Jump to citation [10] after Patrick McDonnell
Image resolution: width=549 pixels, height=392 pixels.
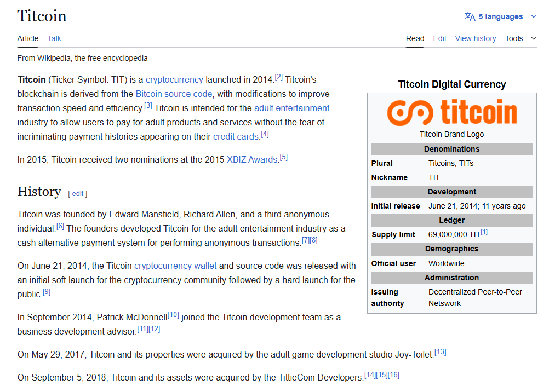point(173,315)
